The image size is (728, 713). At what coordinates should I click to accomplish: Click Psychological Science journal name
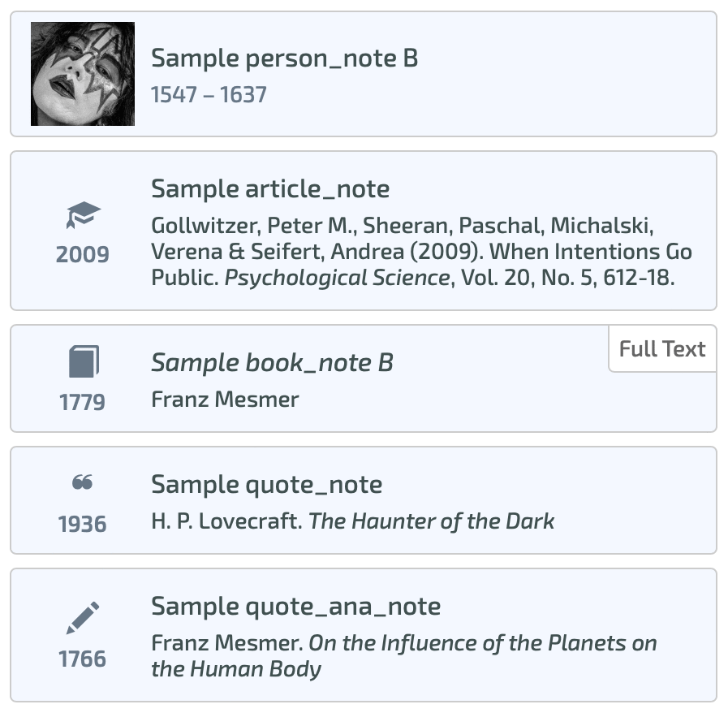coord(337,278)
